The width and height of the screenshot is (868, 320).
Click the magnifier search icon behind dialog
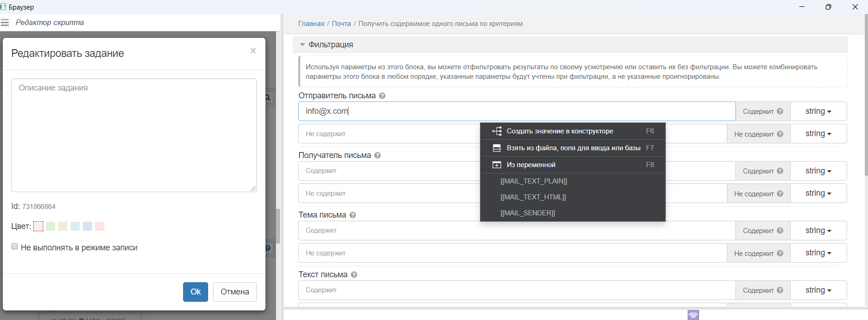[268, 97]
